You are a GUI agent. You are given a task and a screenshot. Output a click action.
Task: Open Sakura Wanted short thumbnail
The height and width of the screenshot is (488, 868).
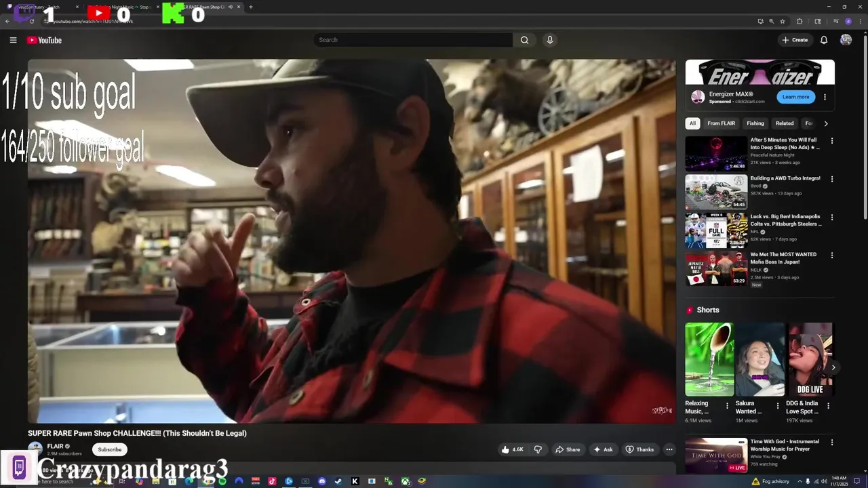pyautogui.click(x=760, y=359)
